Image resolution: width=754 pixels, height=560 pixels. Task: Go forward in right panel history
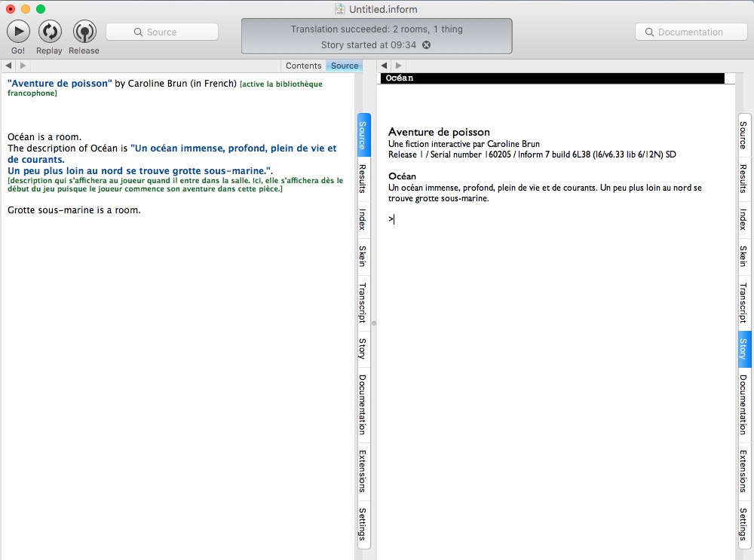pos(399,66)
